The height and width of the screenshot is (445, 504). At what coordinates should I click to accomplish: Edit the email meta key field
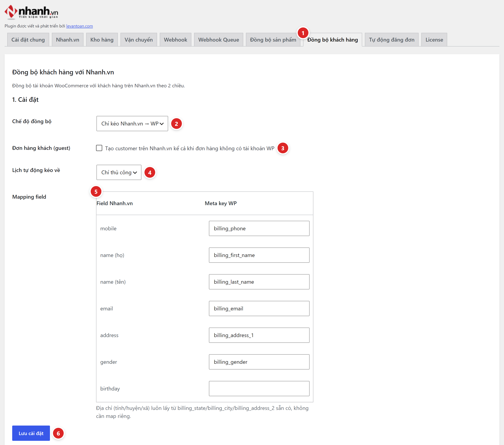(259, 308)
